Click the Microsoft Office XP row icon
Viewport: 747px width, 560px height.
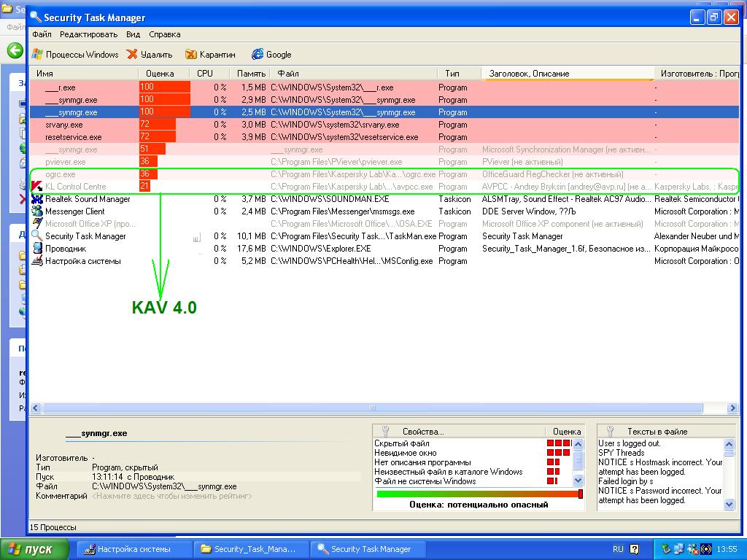tap(36, 224)
